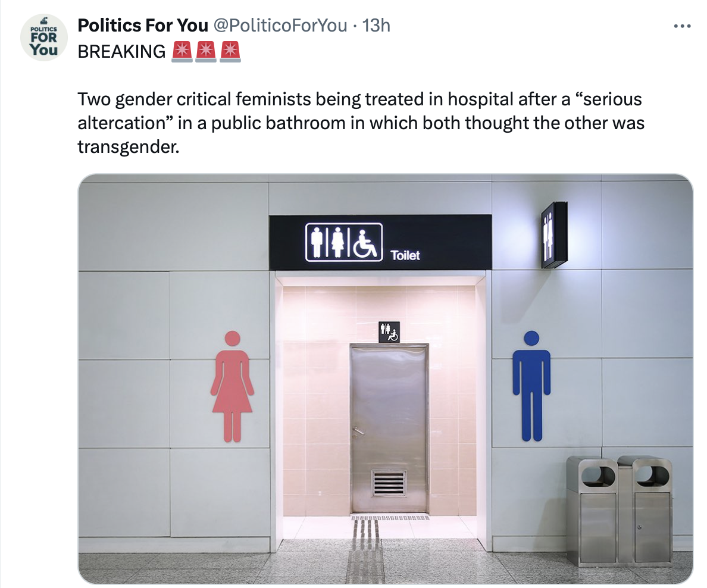707x588 pixels.
Task: Open the Politics For You profile avatar
Action: 43,37
